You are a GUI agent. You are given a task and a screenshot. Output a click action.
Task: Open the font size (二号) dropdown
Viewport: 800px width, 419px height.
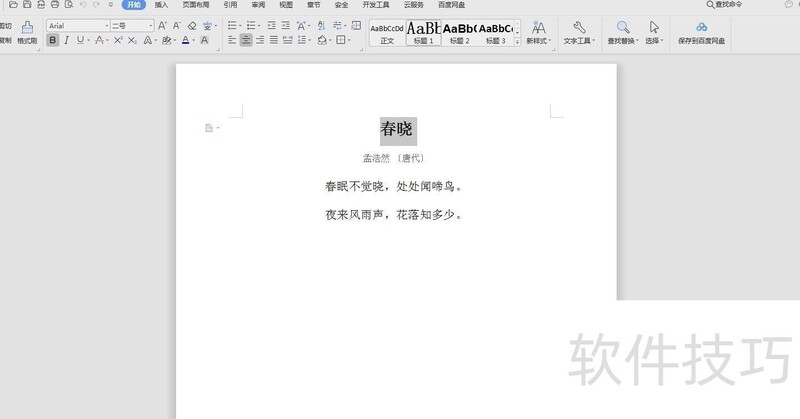[151, 26]
